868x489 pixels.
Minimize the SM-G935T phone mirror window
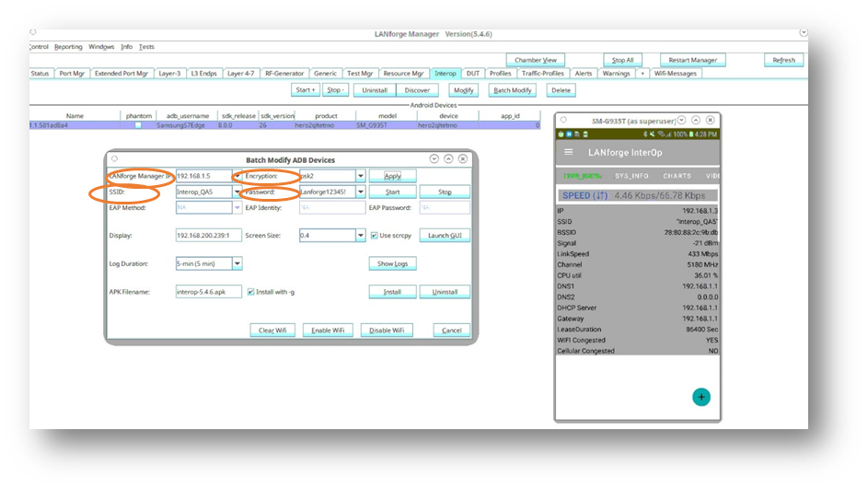pyautogui.click(x=683, y=121)
